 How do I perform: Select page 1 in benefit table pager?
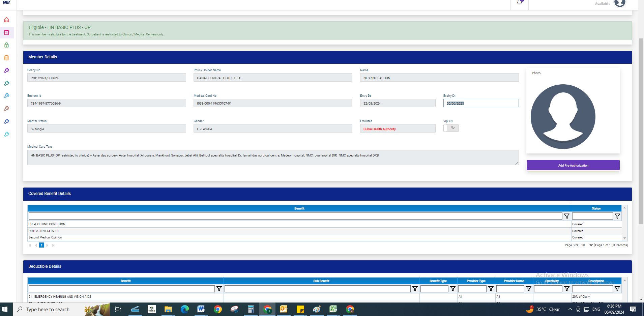pos(41,245)
